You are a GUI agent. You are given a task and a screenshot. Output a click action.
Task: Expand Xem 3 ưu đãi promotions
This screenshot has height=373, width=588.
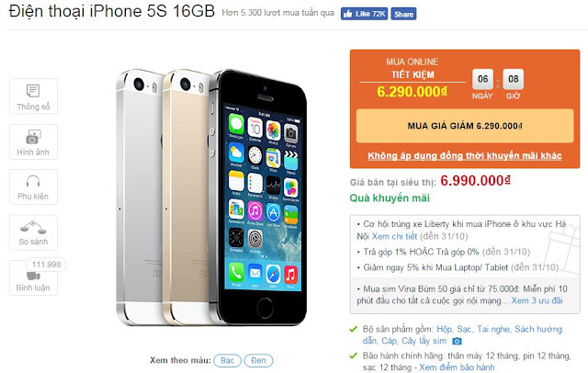pyautogui.click(x=537, y=300)
